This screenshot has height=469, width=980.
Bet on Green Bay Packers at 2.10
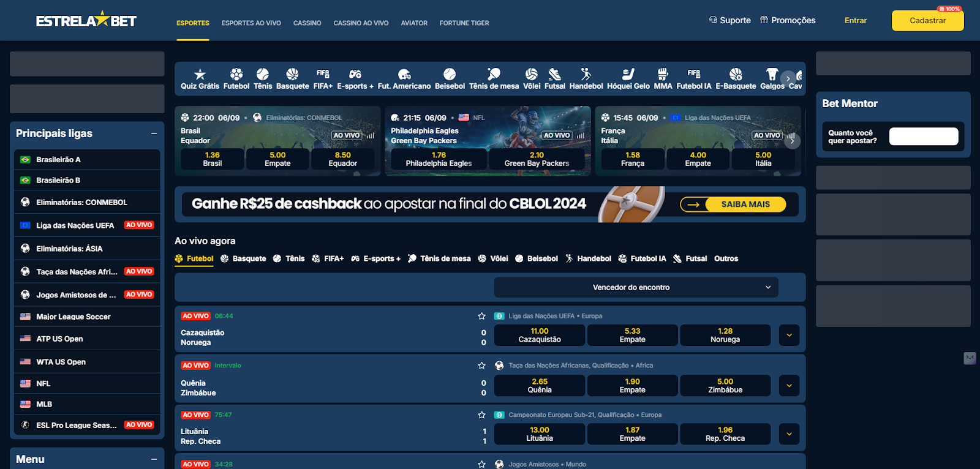(x=537, y=159)
